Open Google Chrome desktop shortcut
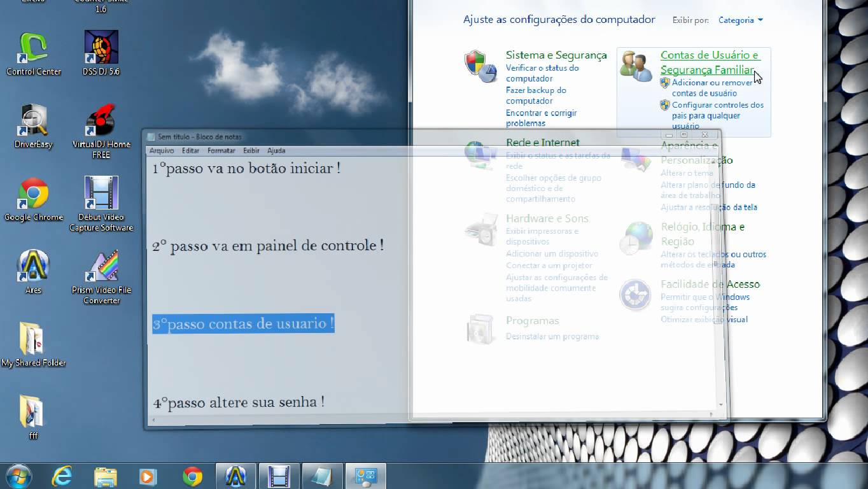The image size is (868, 489). point(34,199)
